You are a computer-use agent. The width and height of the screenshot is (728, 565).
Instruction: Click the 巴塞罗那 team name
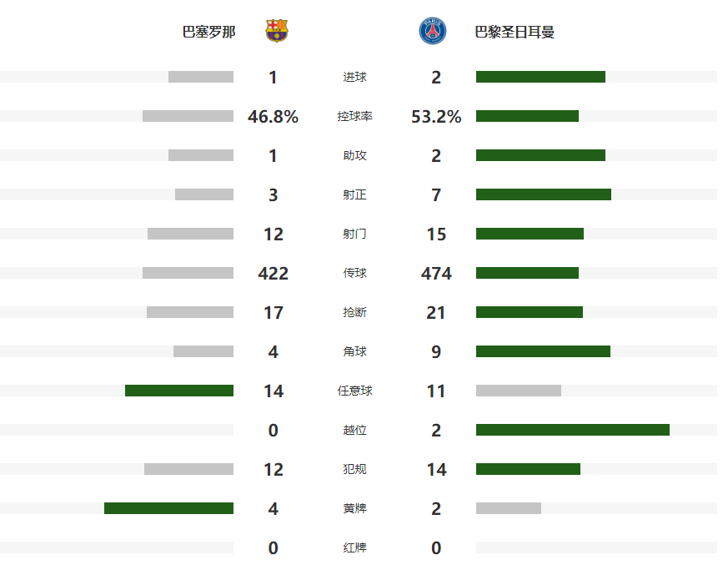208,33
